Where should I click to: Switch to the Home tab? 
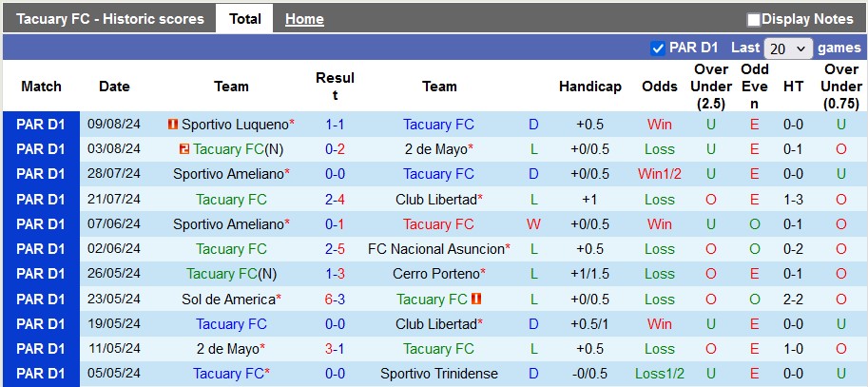point(304,19)
